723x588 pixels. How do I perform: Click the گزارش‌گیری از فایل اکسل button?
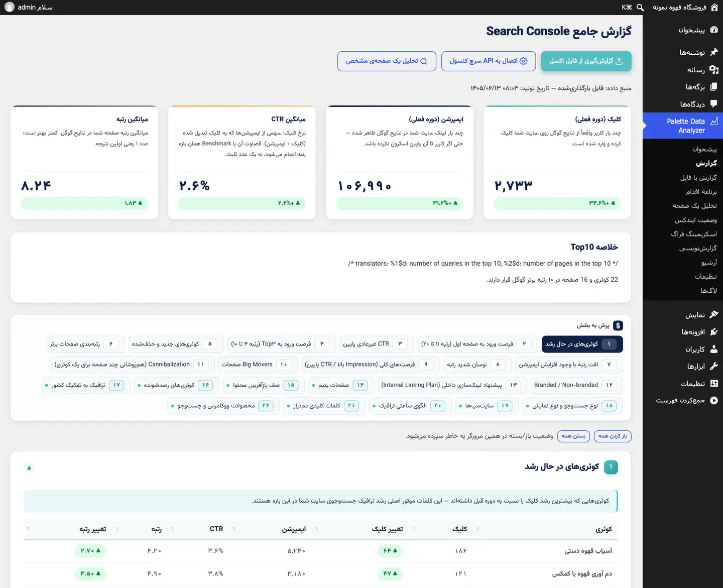tap(586, 61)
